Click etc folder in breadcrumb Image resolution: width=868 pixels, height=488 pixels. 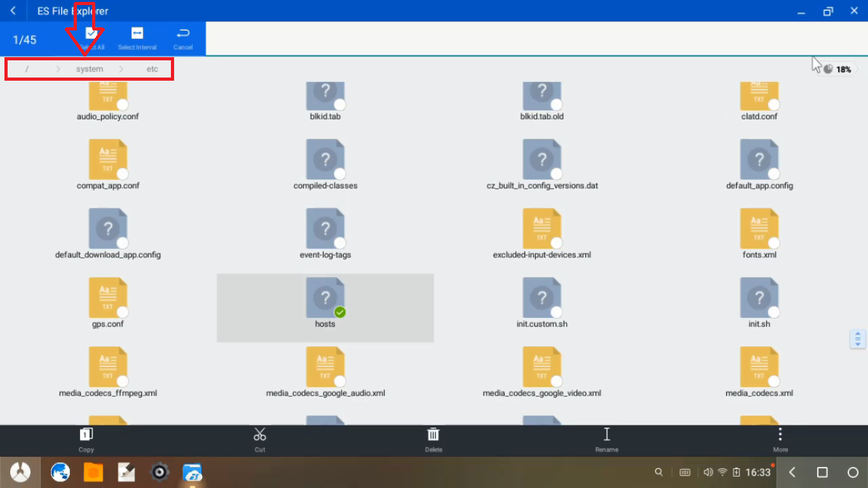pos(153,69)
